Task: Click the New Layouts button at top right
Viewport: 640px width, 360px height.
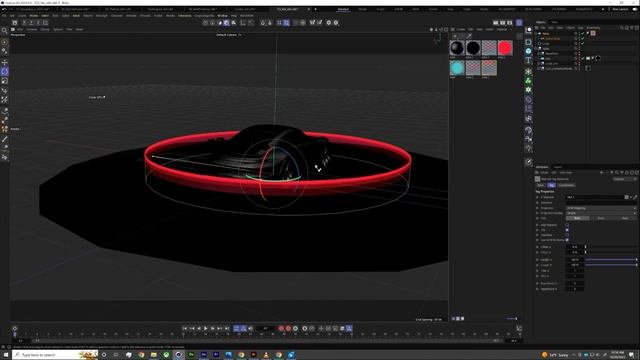Action: 620,9
